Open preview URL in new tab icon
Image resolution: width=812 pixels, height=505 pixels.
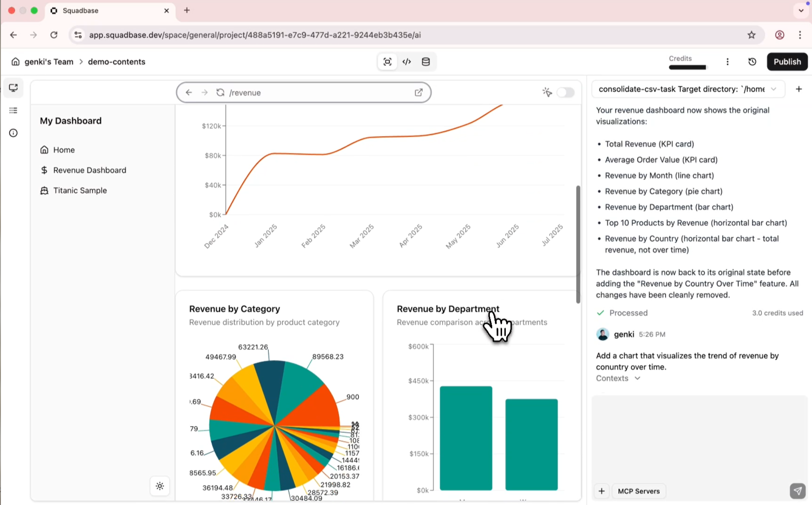pyautogui.click(x=418, y=93)
